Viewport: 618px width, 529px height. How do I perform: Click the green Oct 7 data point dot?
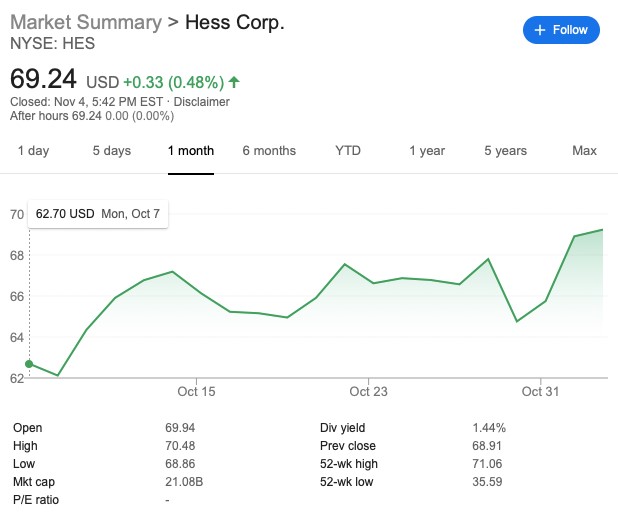point(29,364)
